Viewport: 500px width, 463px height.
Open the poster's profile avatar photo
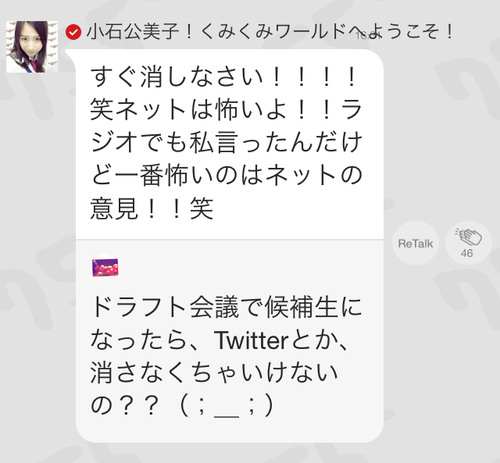point(32,47)
